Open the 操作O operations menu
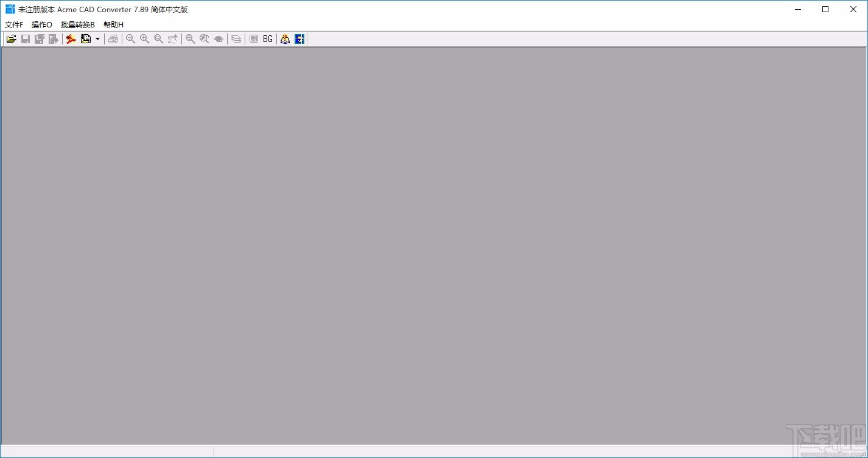 pos(41,24)
